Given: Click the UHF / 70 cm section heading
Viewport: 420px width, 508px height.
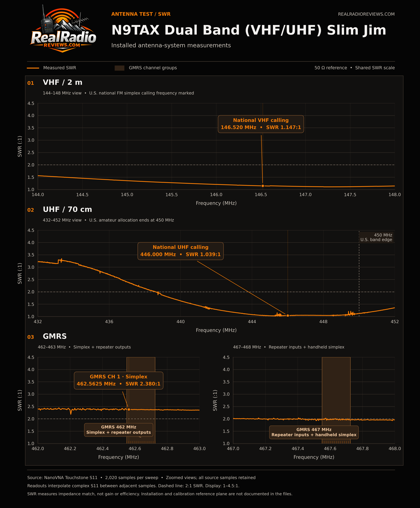Looking at the screenshot, I should coord(67,210).
